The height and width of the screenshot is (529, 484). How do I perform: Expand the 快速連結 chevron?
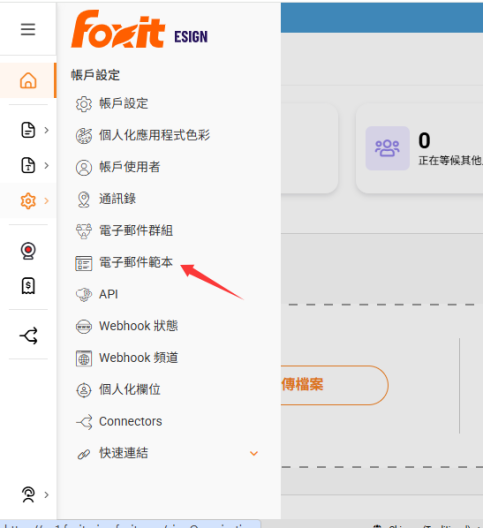pos(254,453)
